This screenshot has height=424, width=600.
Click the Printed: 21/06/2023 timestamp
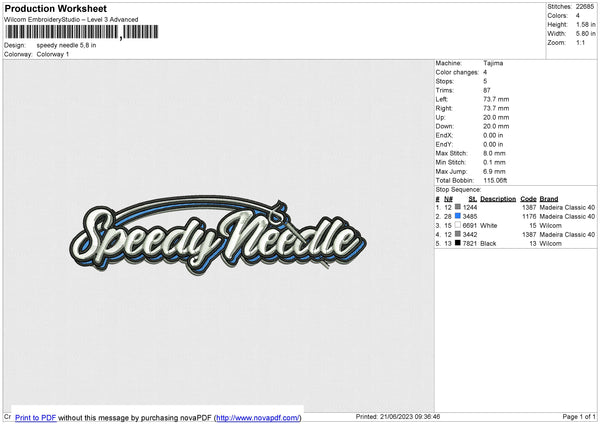pos(398,416)
